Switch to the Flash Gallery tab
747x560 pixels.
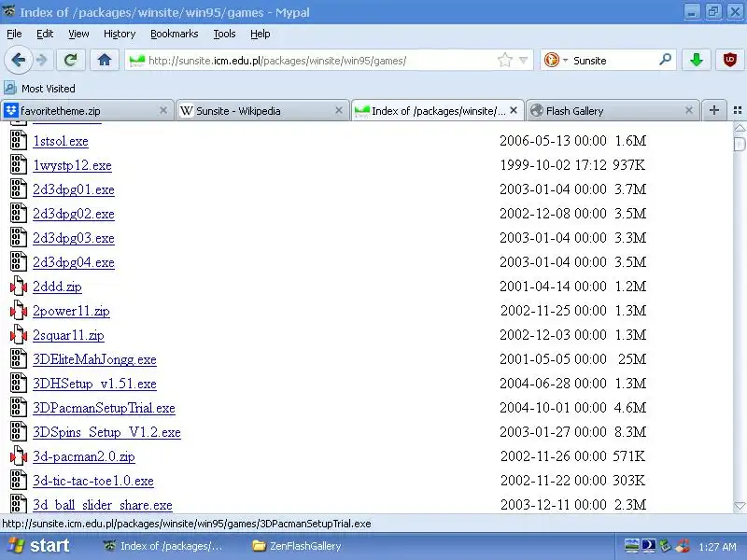pos(613,111)
